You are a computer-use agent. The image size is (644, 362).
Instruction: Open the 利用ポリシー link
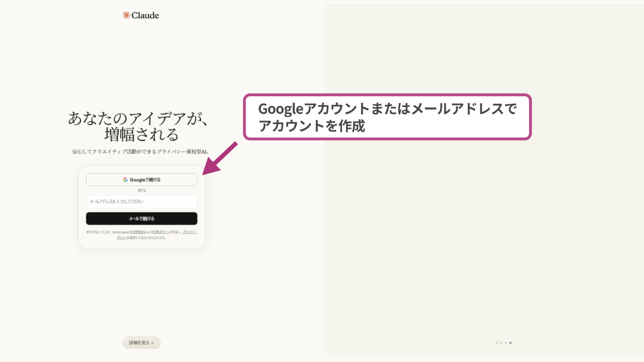click(x=161, y=232)
